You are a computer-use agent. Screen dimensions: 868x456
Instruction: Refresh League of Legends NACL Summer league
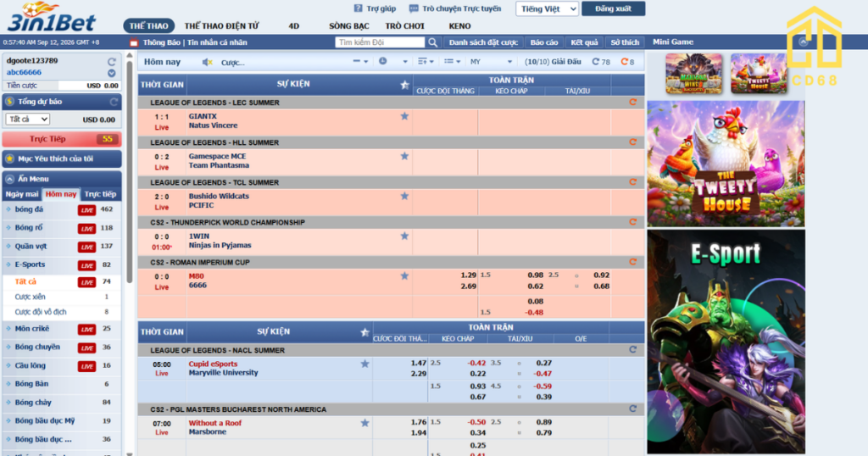point(632,350)
